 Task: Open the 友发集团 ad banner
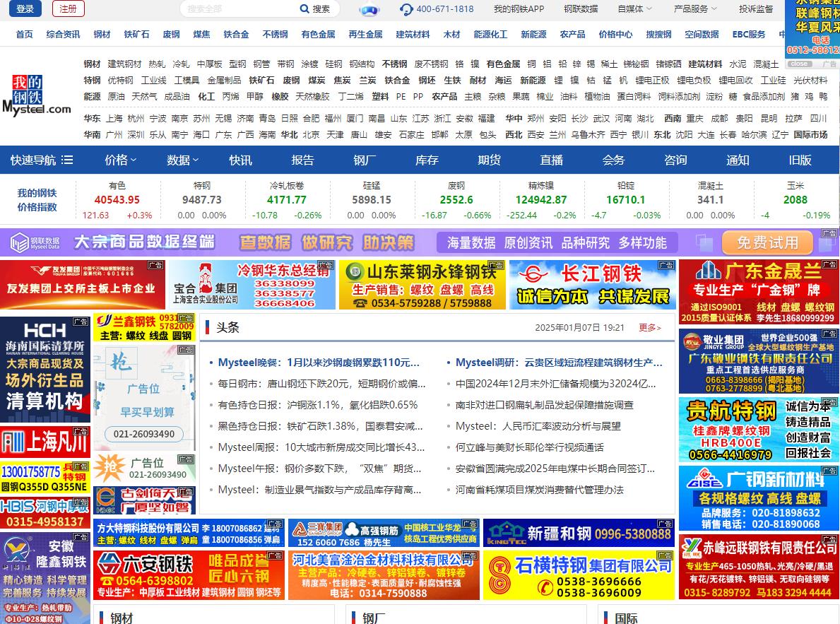coord(83,285)
